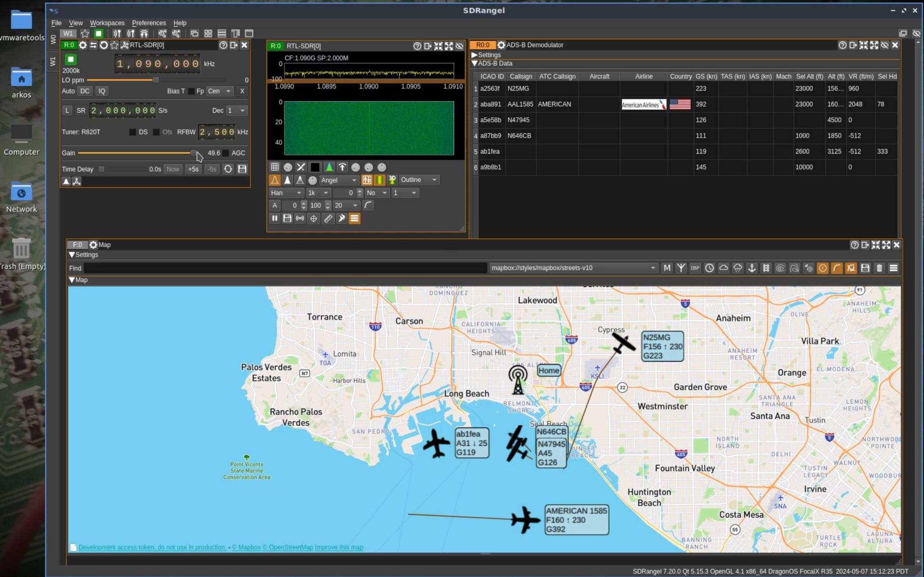Toggle spectrum grid display icon
The image size is (924, 577).
[x=274, y=167]
